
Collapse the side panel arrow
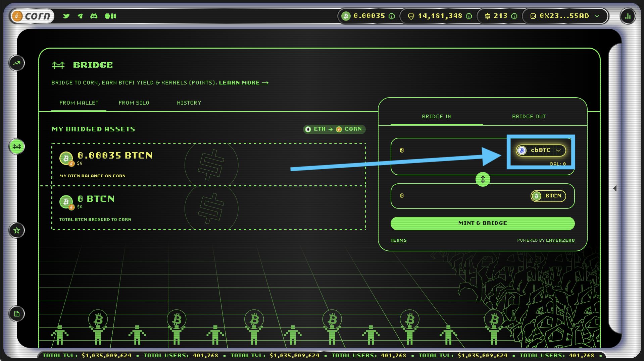click(615, 188)
